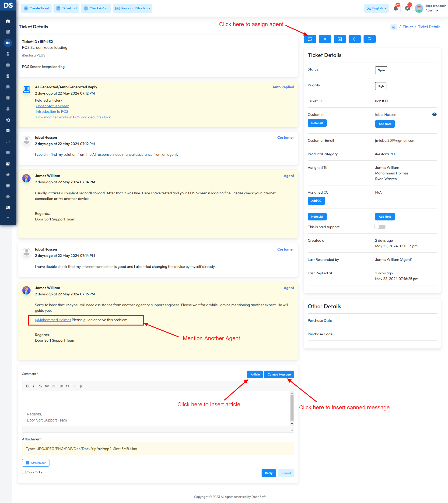The width and height of the screenshot is (448, 503).
Task: Tick the Close Ticket checkbox
Action: coord(24,472)
